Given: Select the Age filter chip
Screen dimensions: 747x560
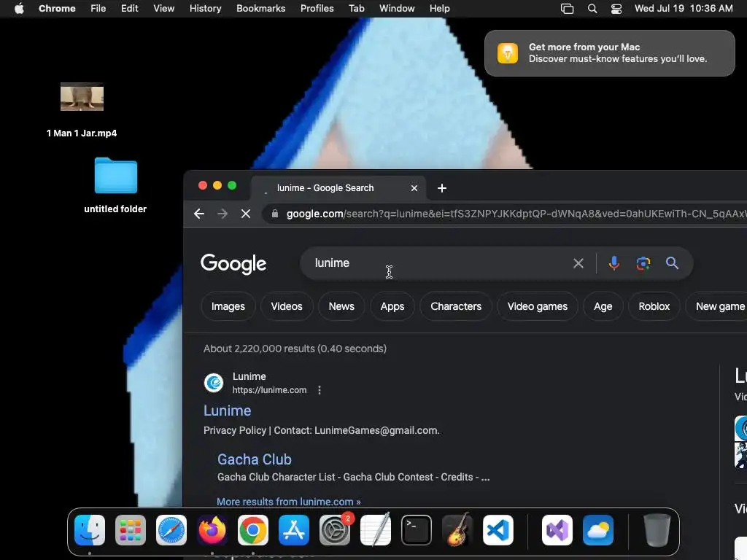Looking at the screenshot, I should tap(603, 306).
